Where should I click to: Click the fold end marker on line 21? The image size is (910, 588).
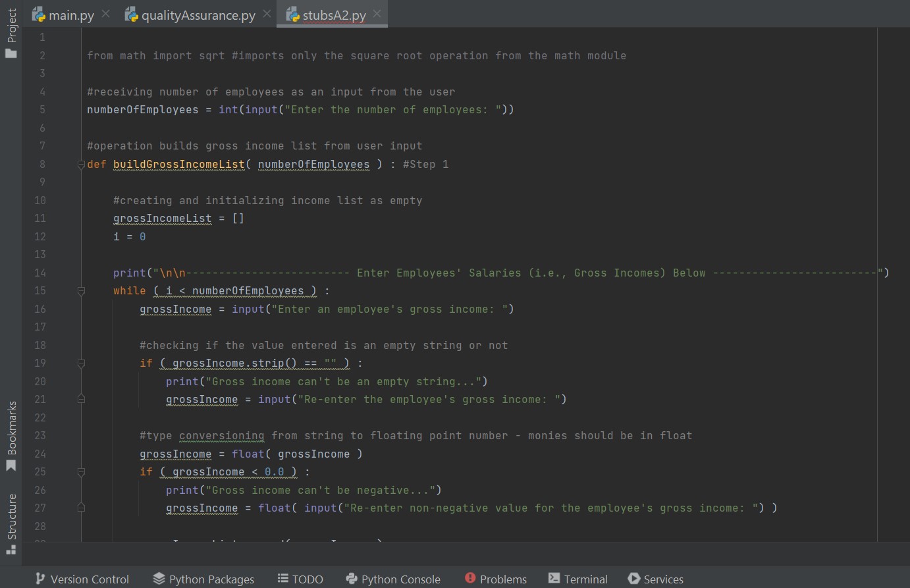pyautogui.click(x=81, y=399)
